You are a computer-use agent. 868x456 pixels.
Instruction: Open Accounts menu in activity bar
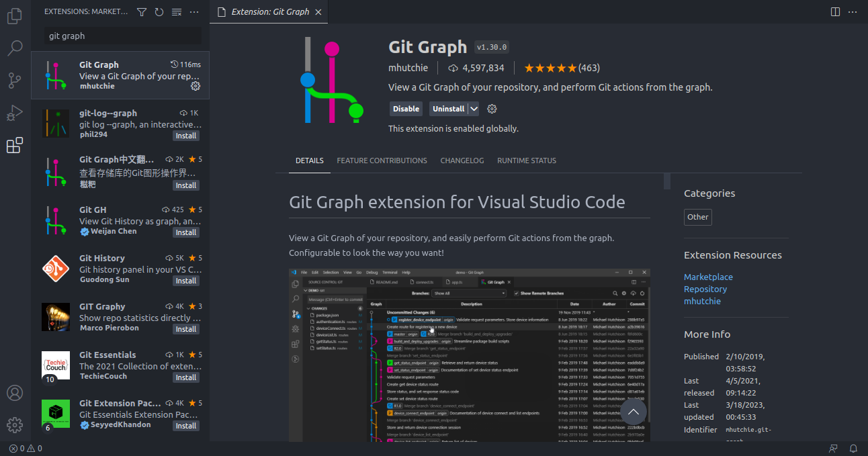[x=15, y=393]
